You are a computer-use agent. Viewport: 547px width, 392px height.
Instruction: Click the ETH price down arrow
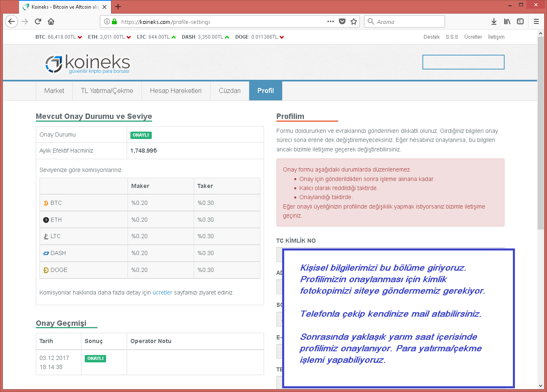point(129,37)
